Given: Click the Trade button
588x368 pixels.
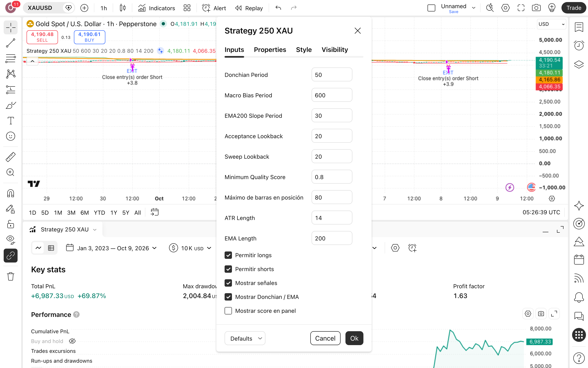Looking at the screenshot, I should click(x=574, y=8).
